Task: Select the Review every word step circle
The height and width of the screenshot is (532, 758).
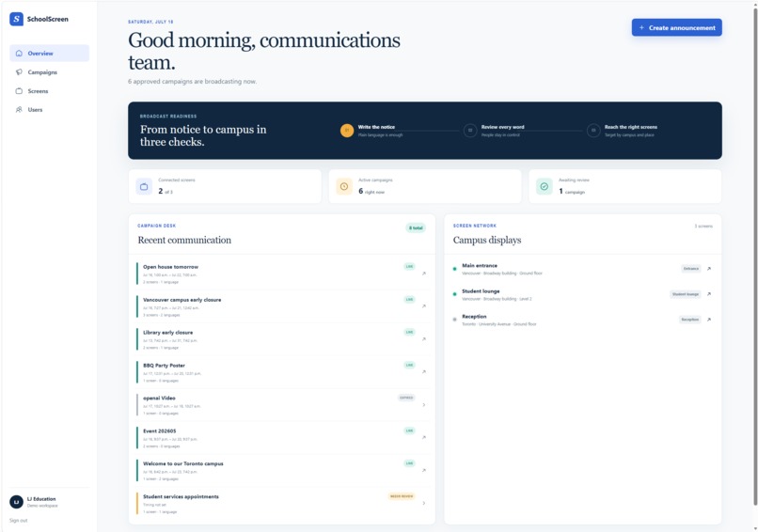Action: [x=470, y=131]
